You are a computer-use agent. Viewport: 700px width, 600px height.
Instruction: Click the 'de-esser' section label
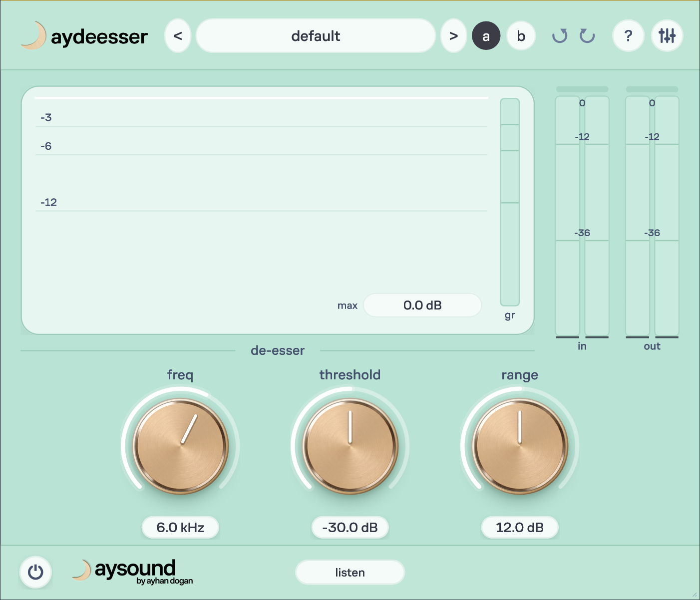coord(278,350)
